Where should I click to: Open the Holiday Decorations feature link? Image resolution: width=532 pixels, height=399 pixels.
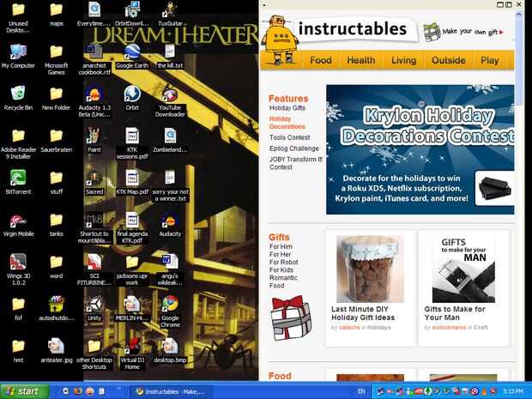[x=287, y=123]
